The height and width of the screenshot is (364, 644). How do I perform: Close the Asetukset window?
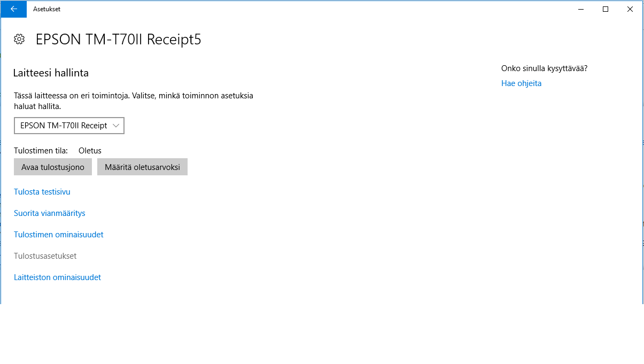point(630,9)
